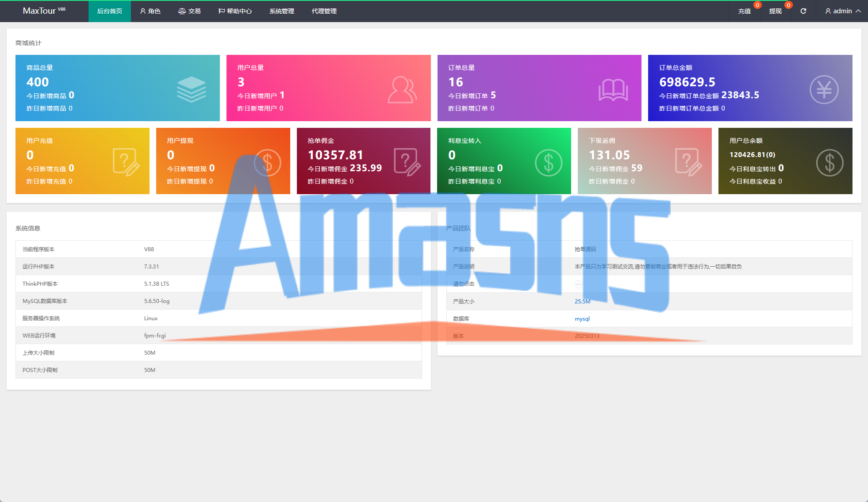Click the open book icon on 订单总量 card

(613, 90)
